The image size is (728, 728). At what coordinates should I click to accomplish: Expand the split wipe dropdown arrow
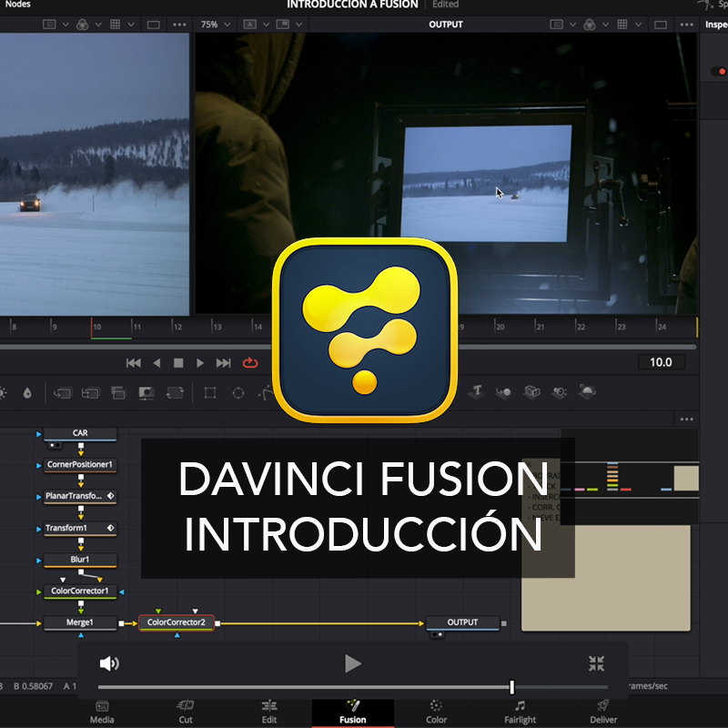pyautogui.click(x=299, y=25)
